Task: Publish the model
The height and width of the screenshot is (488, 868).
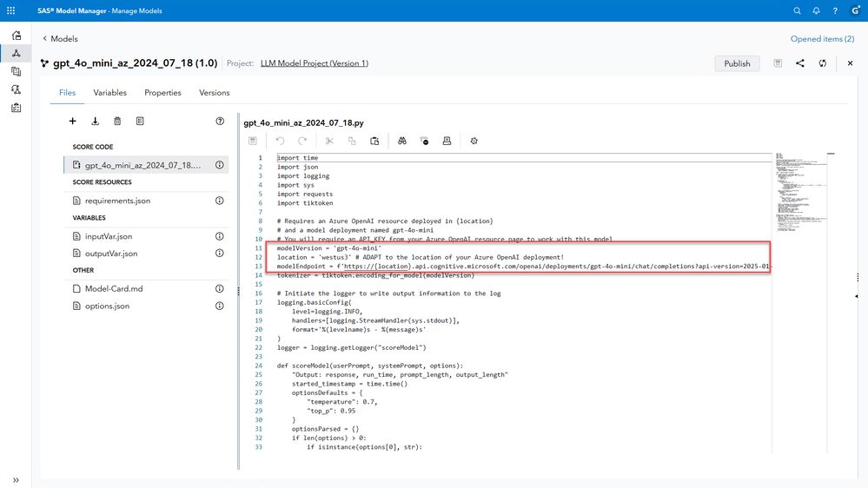Action: tap(737, 63)
